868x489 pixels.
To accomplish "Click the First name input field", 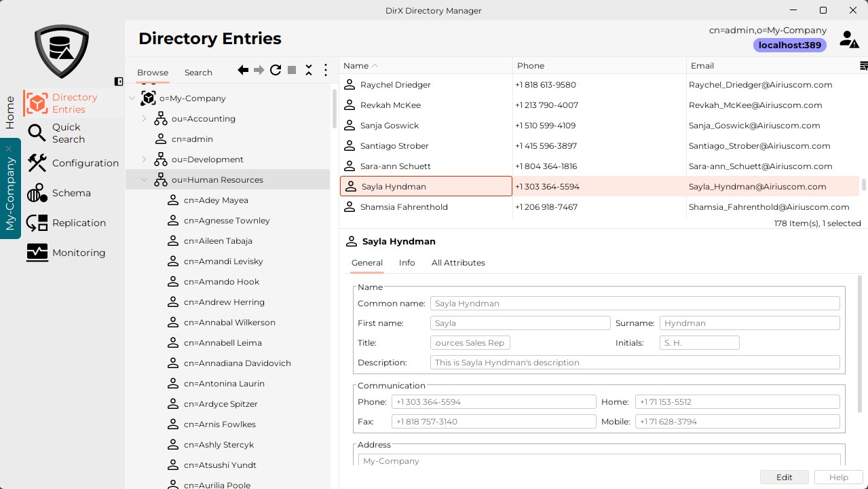I will pyautogui.click(x=520, y=323).
